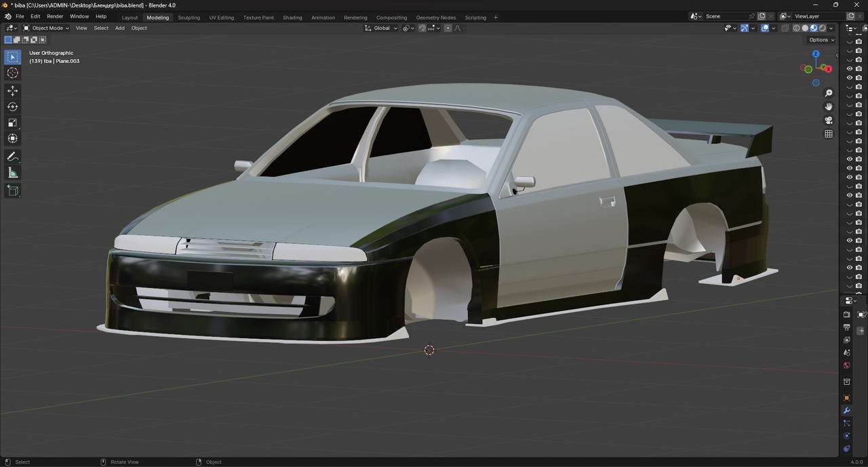Click the Scene name field
868x467 pixels.
pos(724,16)
